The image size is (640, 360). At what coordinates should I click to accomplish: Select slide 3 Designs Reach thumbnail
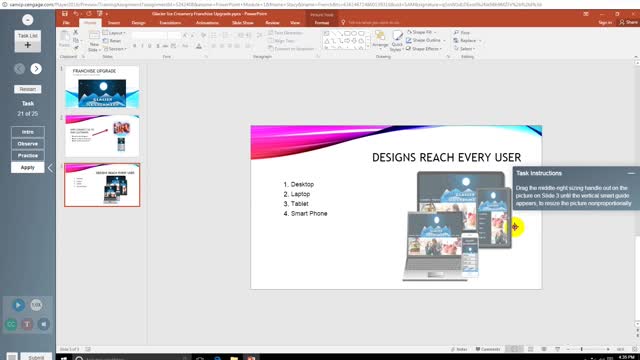coord(102,185)
